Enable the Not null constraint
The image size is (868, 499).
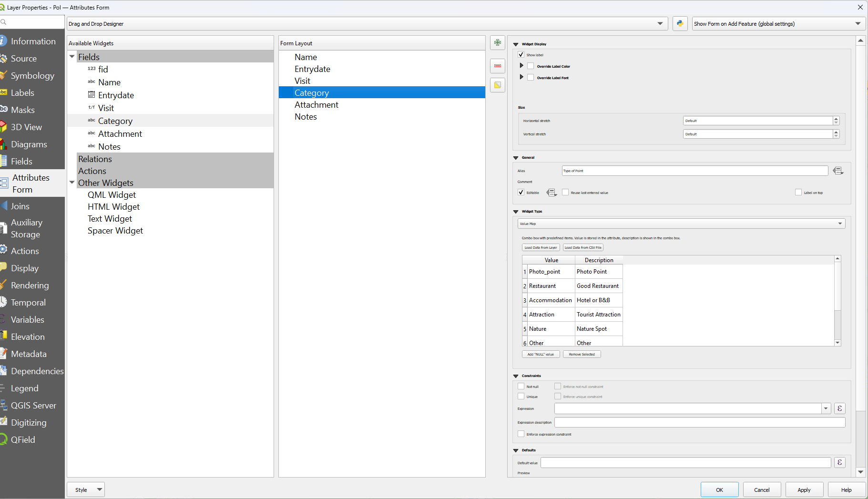click(521, 387)
